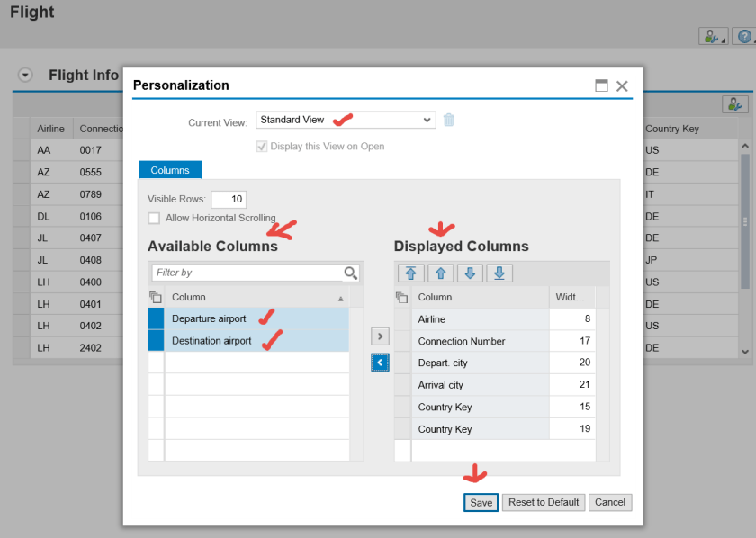Click the add-to-displayed-columns right arrow

tap(380, 336)
